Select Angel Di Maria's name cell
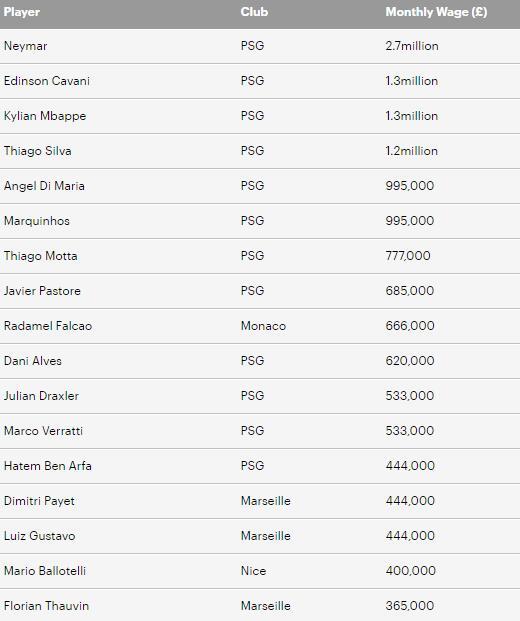The width and height of the screenshot is (520, 621). tap(44, 186)
